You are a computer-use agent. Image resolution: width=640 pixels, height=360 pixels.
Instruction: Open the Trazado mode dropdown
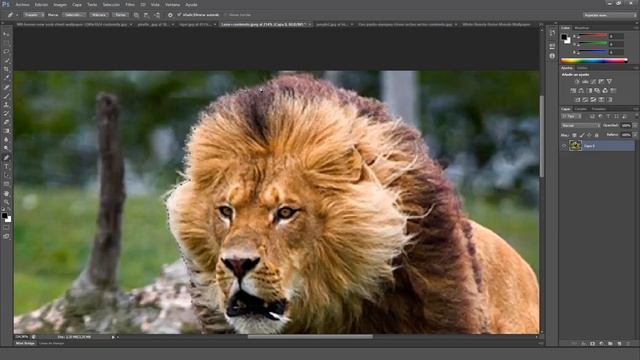tap(33, 15)
